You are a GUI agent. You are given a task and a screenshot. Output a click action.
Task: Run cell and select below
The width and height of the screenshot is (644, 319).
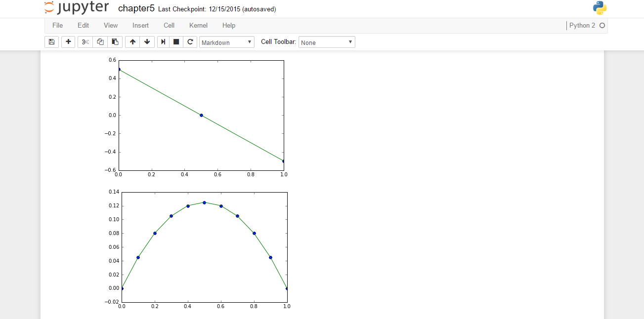coord(163,42)
